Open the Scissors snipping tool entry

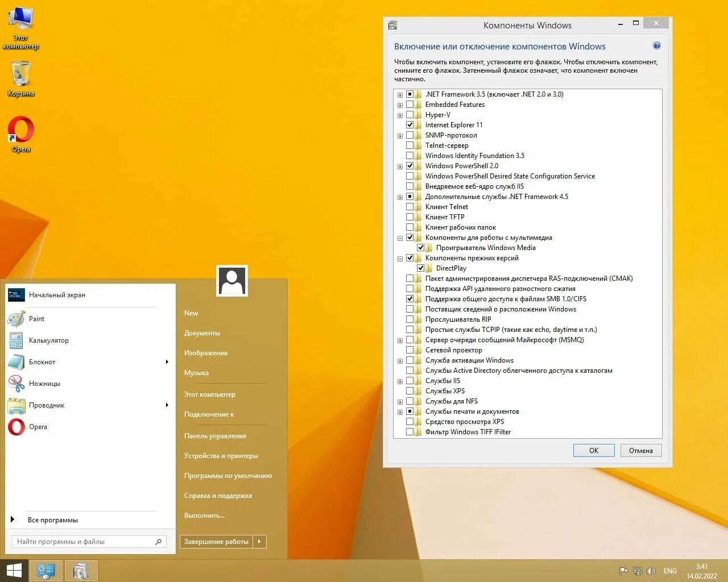coord(44,384)
